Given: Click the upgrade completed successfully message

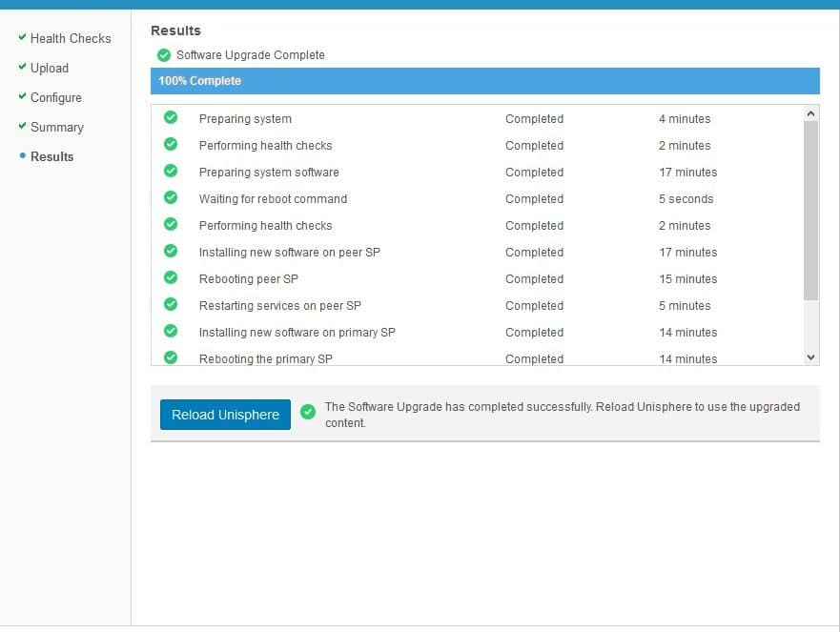Looking at the screenshot, I should click(x=563, y=415).
